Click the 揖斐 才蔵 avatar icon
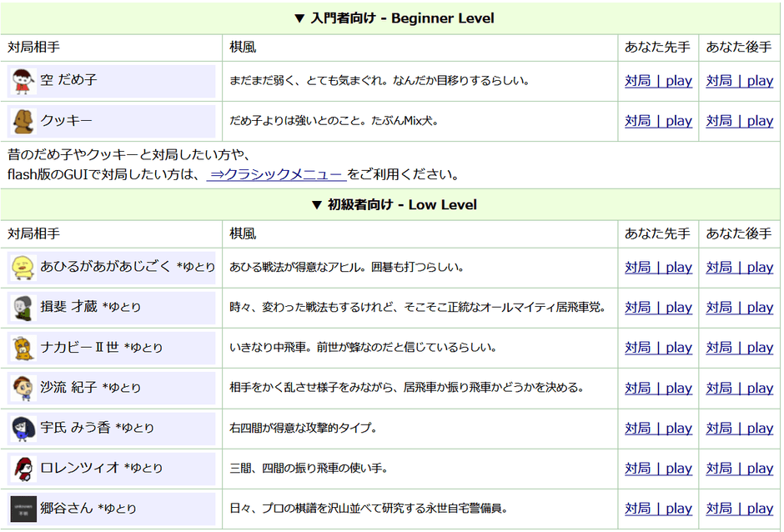The width and height of the screenshot is (784, 532). click(x=23, y=308)
